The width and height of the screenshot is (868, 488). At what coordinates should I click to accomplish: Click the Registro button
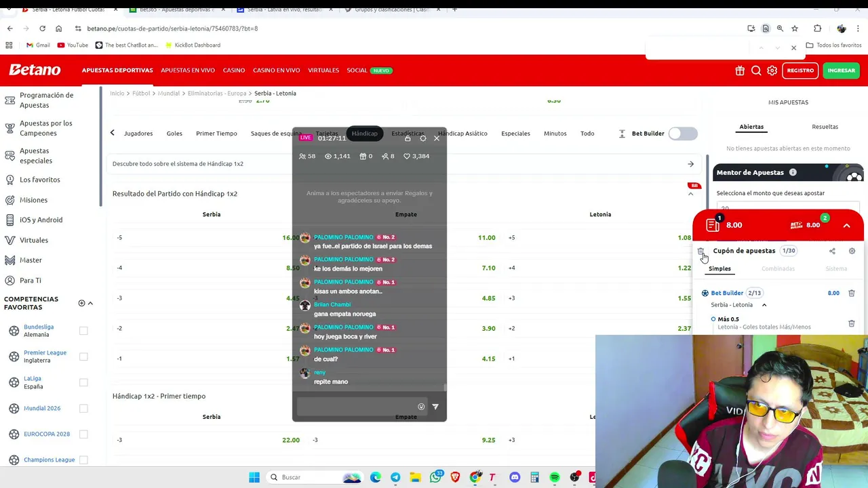point(800,70)
